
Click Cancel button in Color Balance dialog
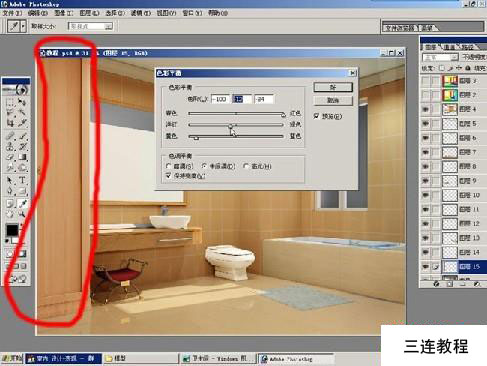pyautogui.click(x=333, y=100)
